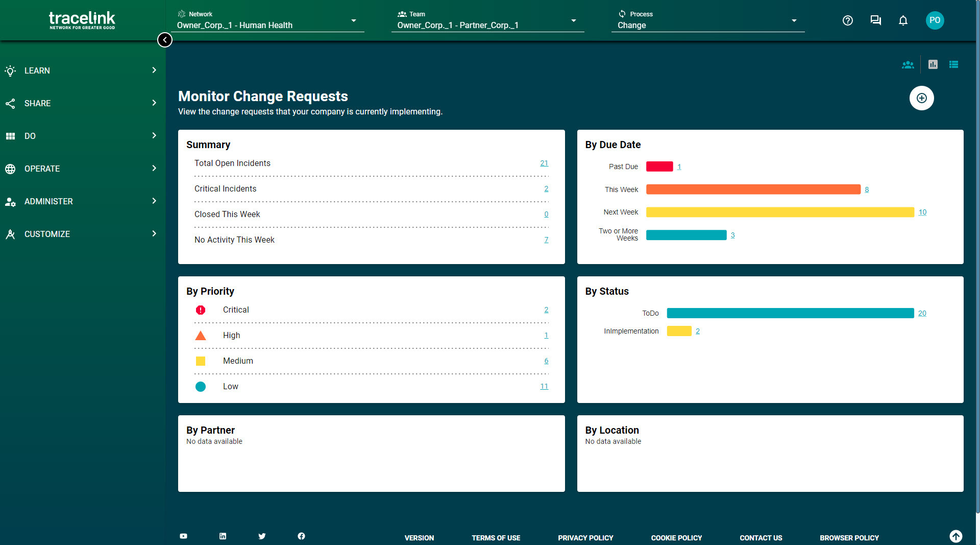Open the LinkedIn footer icon
980x545 pixels.
pyautogui.click(x=223, y=536)
